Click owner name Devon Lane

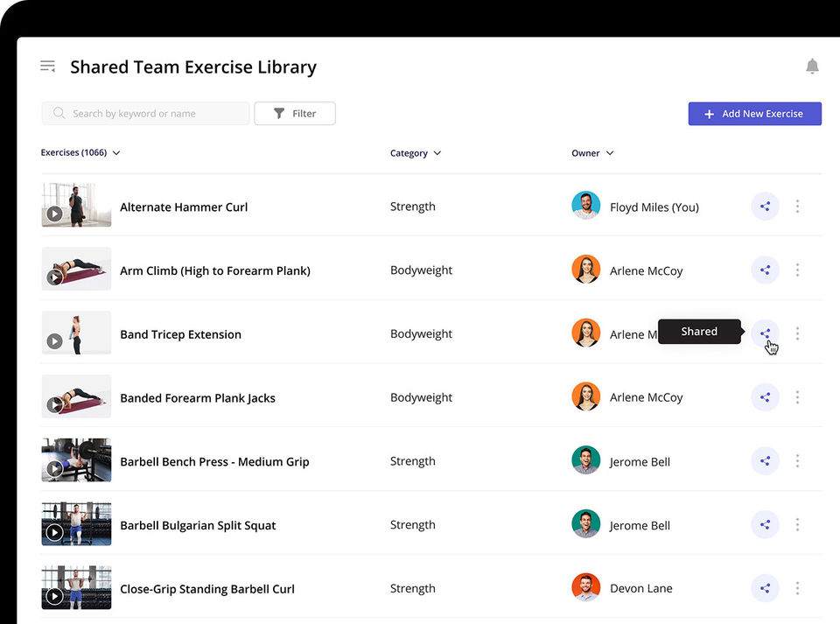641,589
